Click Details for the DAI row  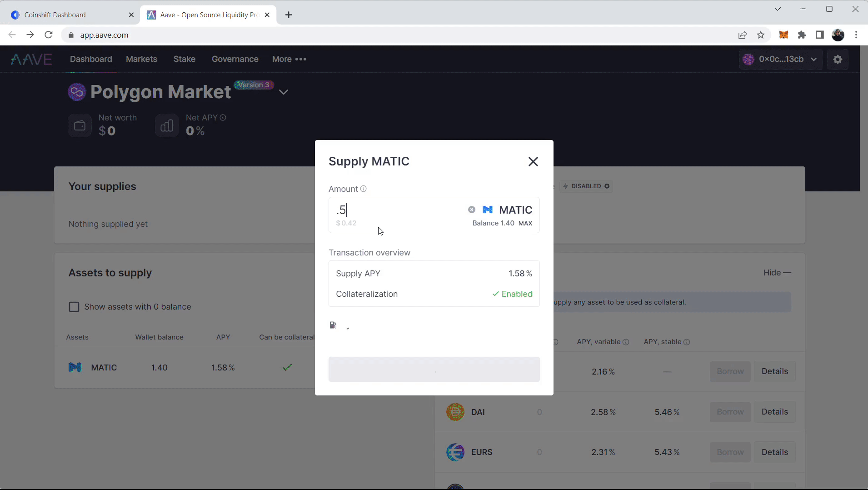[774, 412]
